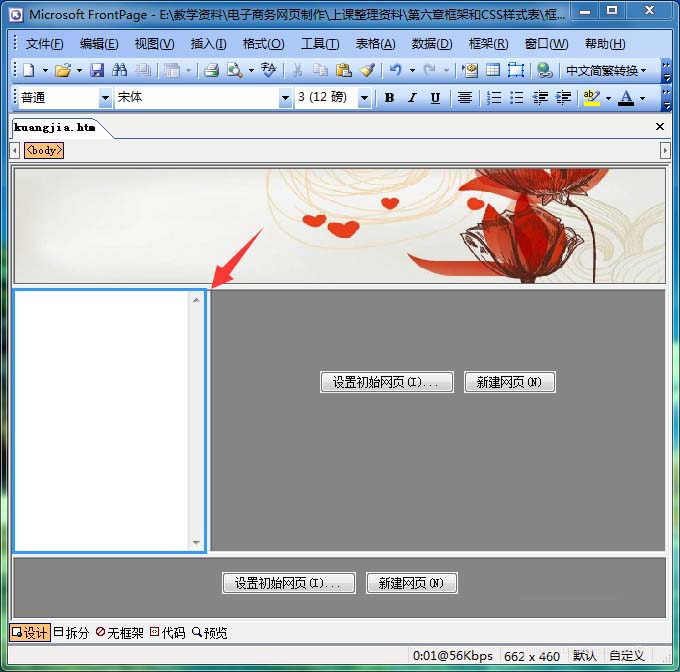Click the Center align icon
680x672 pixels.
pos(465,98)
